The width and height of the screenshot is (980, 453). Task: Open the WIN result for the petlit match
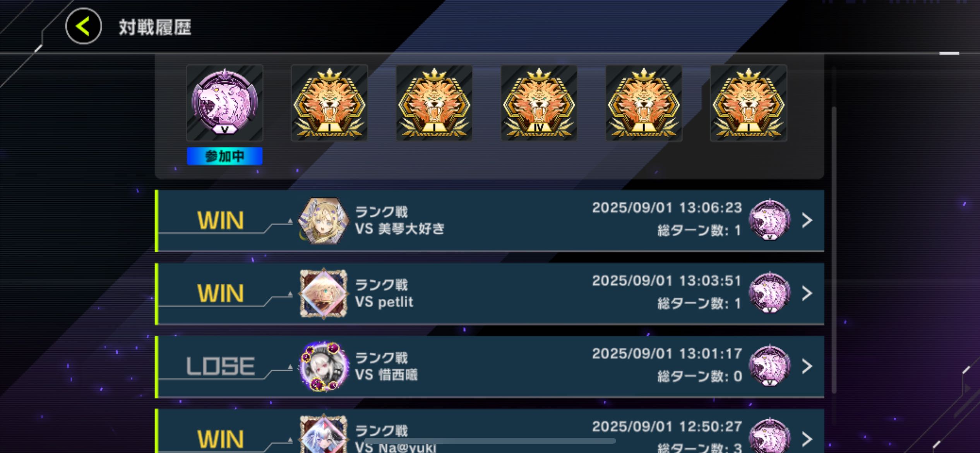click(221, 293)
